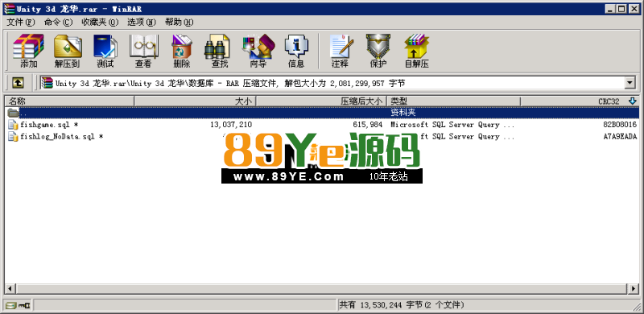The height and width of the screenshot is (314, 644).
Task: Show archive Info (信息) icon
Action: coord(296,51)
